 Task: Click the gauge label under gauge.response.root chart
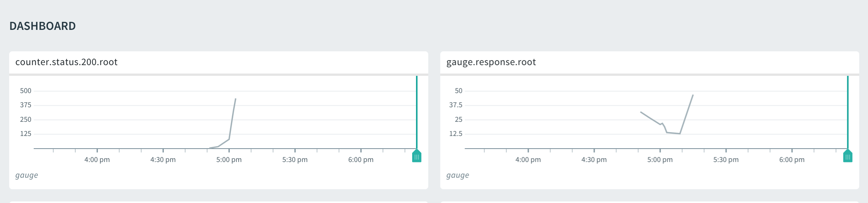coord(457,175)
